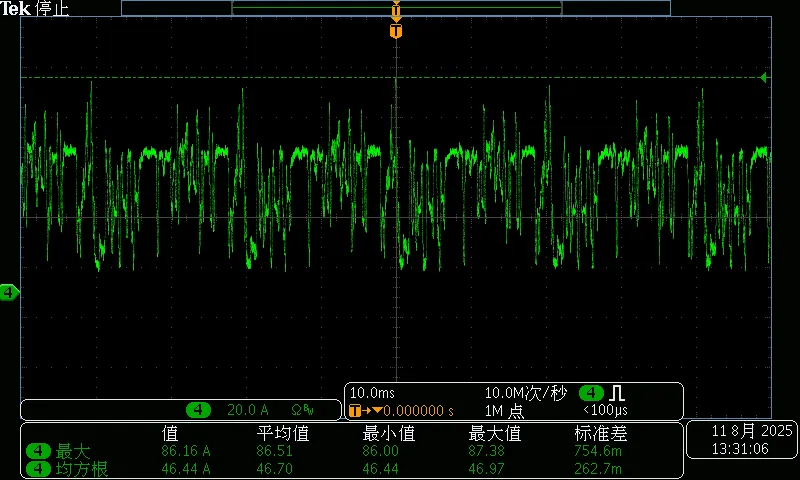Click the 13:31:06 time display
The height and width of the screenshot is (480, 800).
(740, 449)
